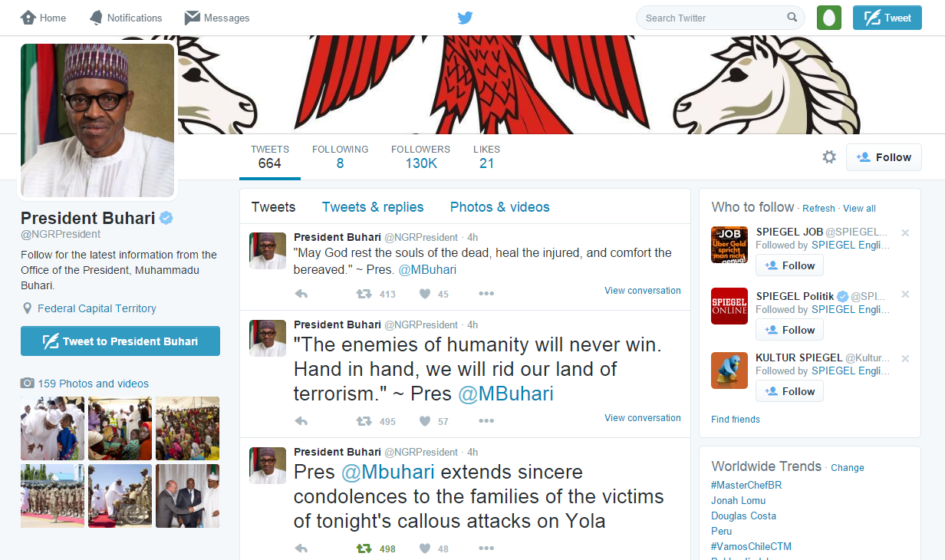Open the profile avatar account menu
The width and height of the screenshot is (945, 560).
(x=829, y=17)
